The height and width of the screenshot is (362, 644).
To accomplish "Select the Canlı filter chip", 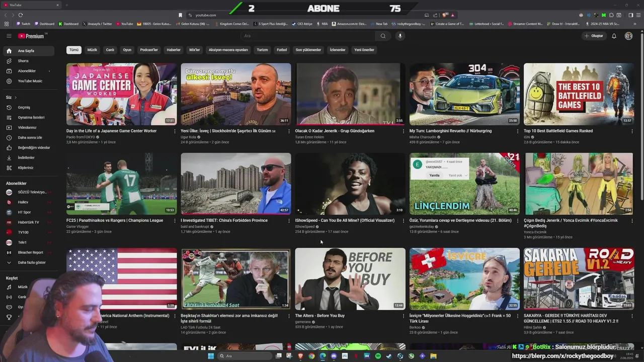I will pyautogui.click(x=110, y=50).
